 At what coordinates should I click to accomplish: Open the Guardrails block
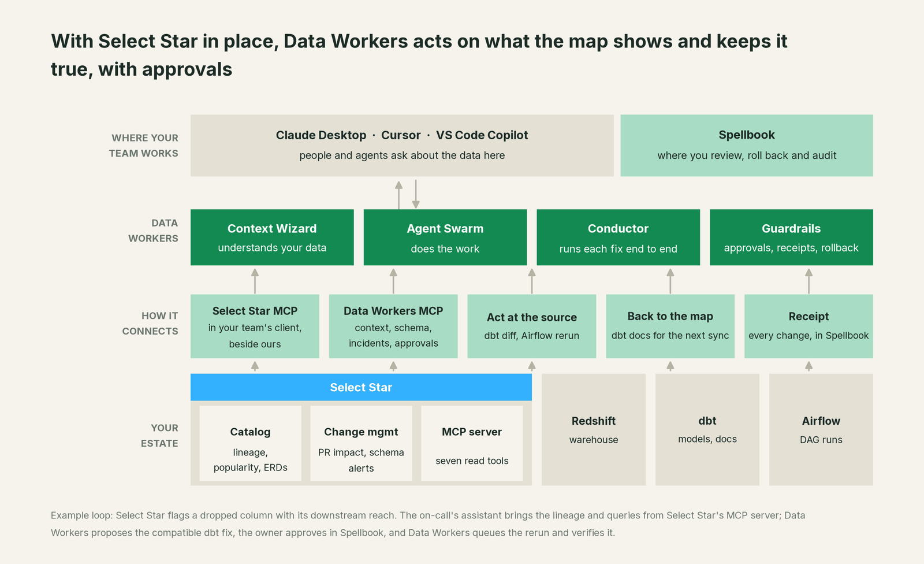click(791, 238)
